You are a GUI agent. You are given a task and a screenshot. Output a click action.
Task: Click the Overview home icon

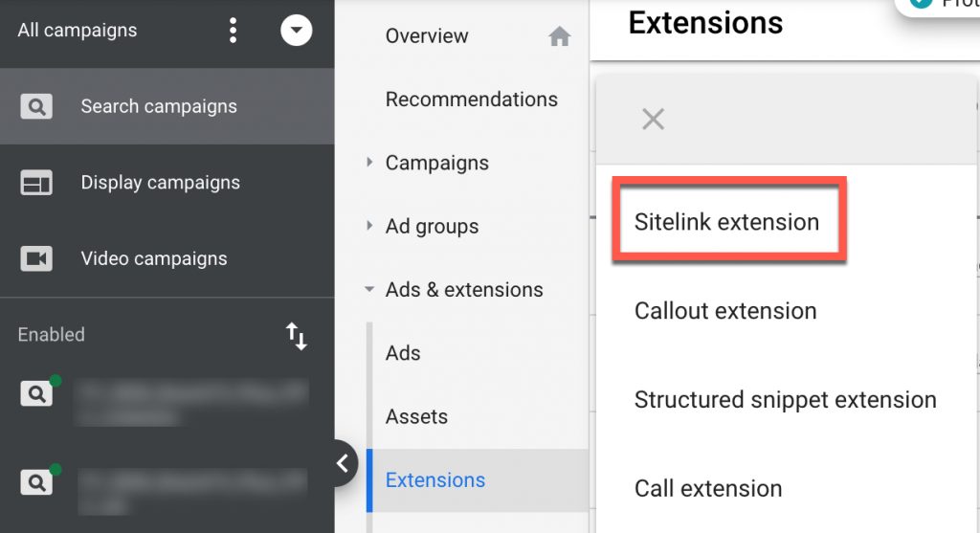(x=560, y=37)
